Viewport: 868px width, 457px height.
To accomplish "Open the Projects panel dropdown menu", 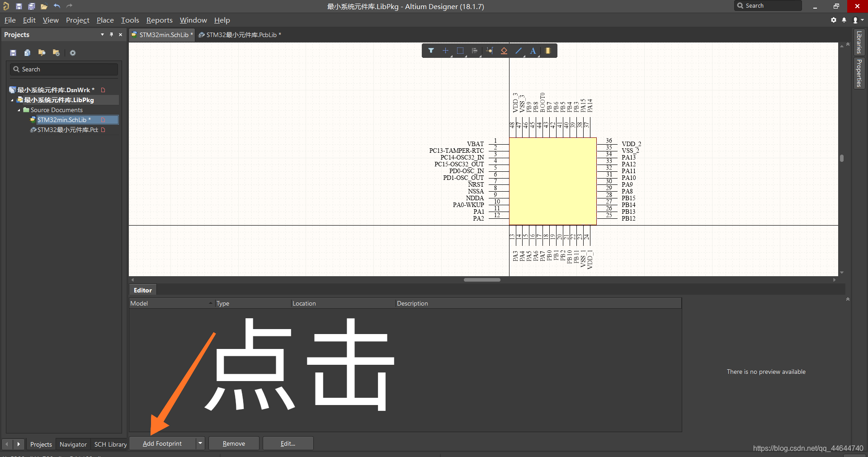I will click(x=102, y=34).
